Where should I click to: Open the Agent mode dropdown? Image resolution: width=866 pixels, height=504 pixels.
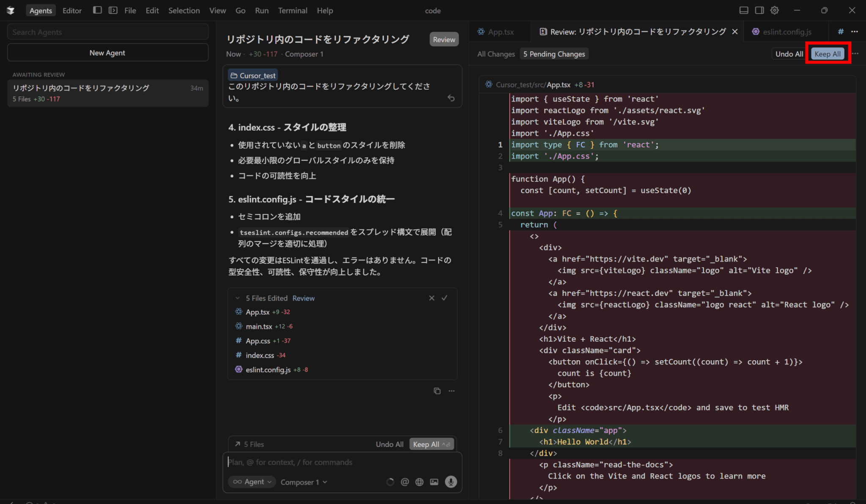point(252,482)
